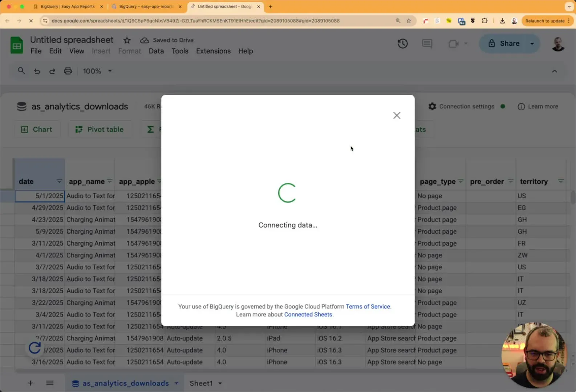
Task: Select the territory cell UZ
Action: [x=541, y=303]
